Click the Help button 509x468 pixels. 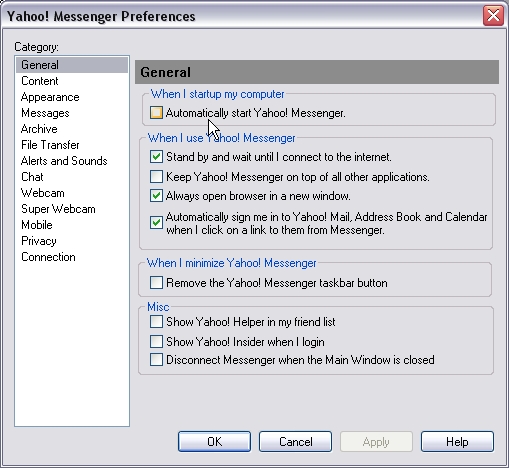pos(457,442)
